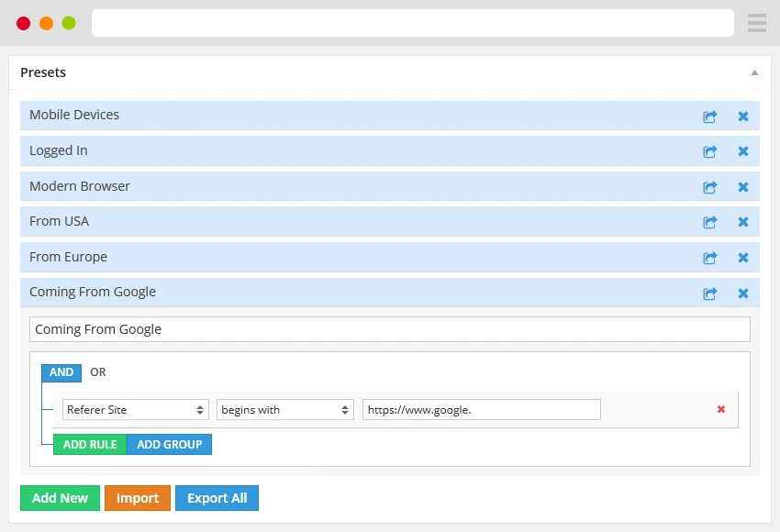Switch condition to OR
Screen dimensions: 780x532
[x=98, y=372]
